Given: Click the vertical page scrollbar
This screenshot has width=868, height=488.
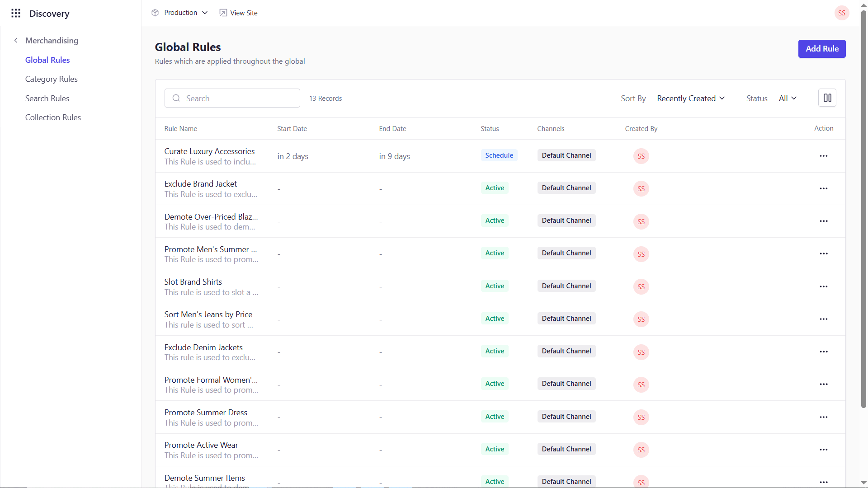Looking at the screenshot, I should tap(863, 208).
